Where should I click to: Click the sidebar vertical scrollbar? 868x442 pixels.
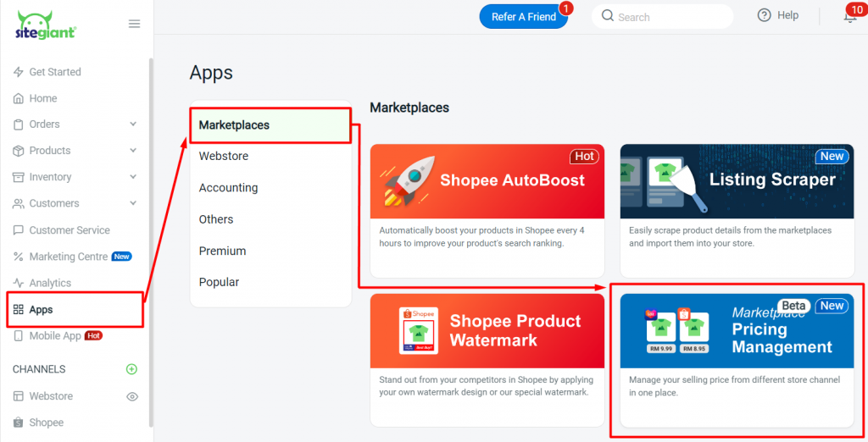coord(151,241)
